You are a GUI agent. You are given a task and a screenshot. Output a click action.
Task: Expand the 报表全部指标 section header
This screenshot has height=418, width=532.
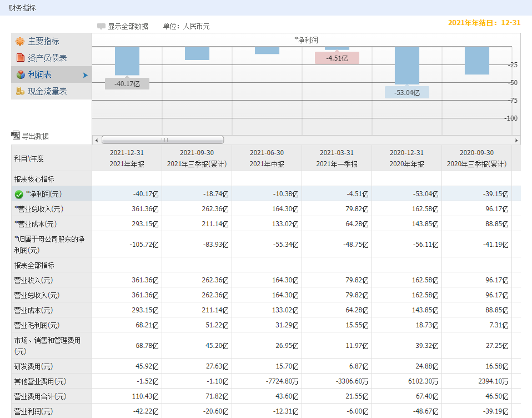34,265
